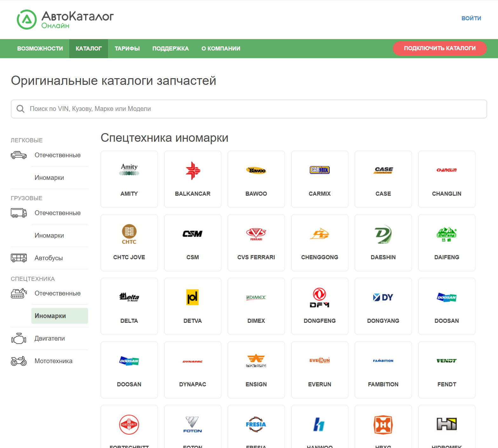The width and height of the screenshot is (498, 448).
Task: Click the excavator icon in the sidebar
Action: pyautogui.click(x=19, y=293)
